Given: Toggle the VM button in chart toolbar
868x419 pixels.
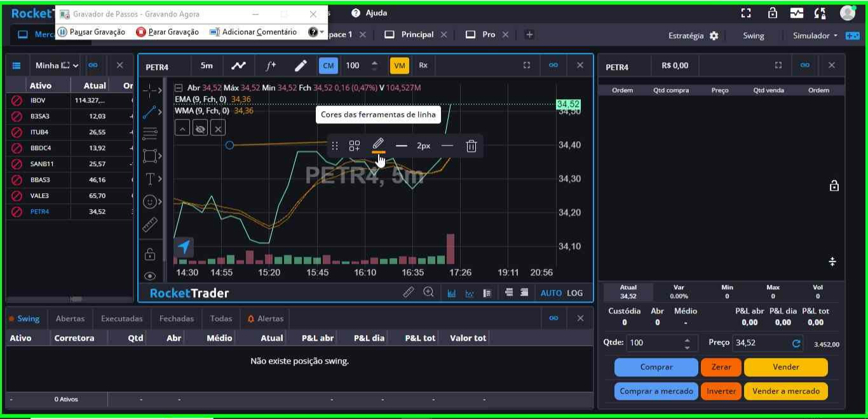Looking at the screenshot, I should [x=400, y=65].
